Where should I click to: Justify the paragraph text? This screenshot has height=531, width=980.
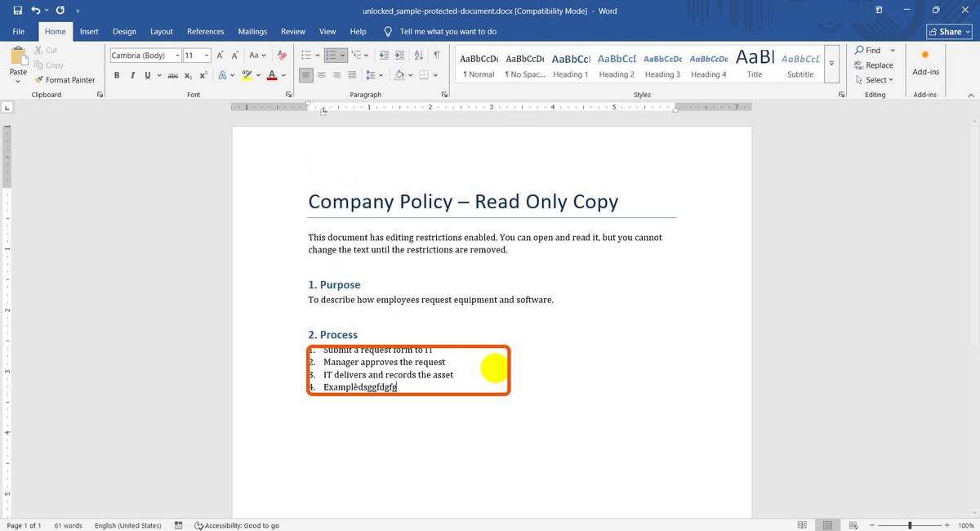click(x=352, y=75)
